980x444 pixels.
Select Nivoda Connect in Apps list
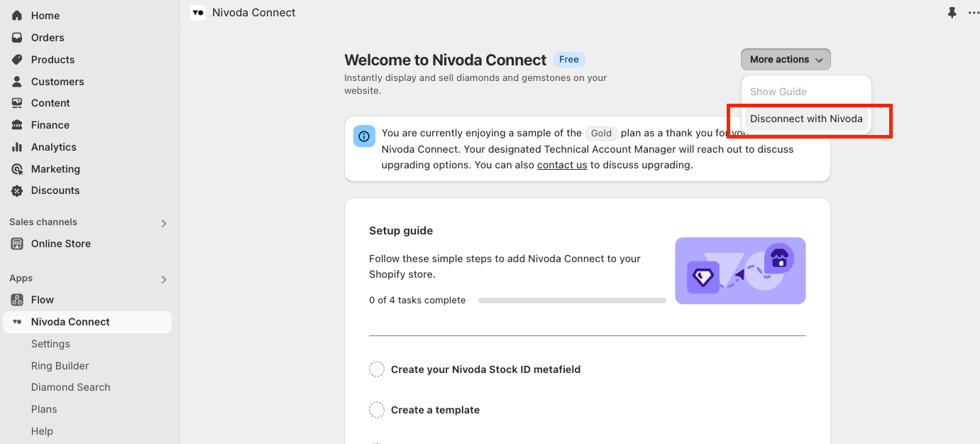tap(87, 322)
